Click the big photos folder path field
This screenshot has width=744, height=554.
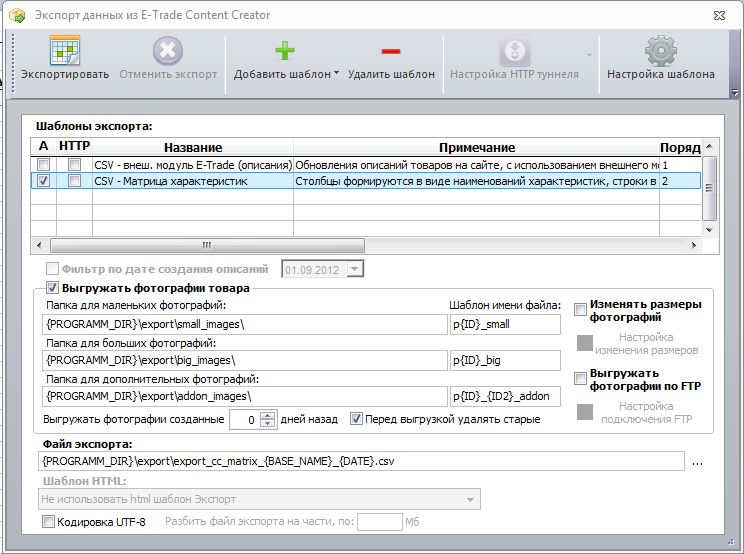click(245, 360)
